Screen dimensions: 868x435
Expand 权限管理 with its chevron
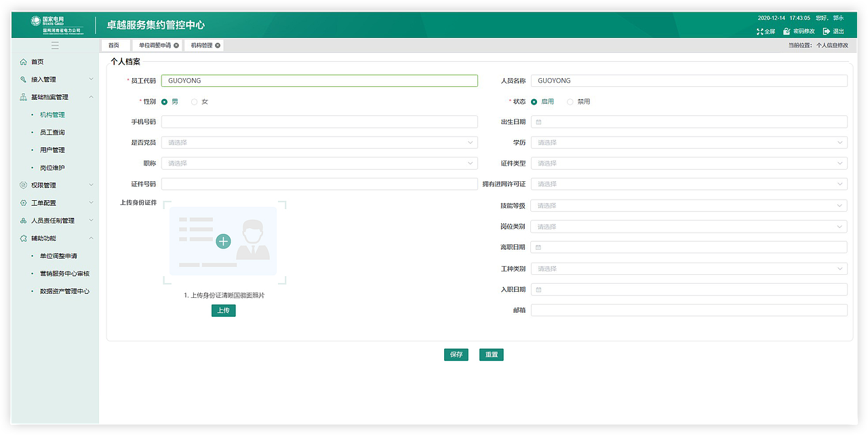click(91, 185)
